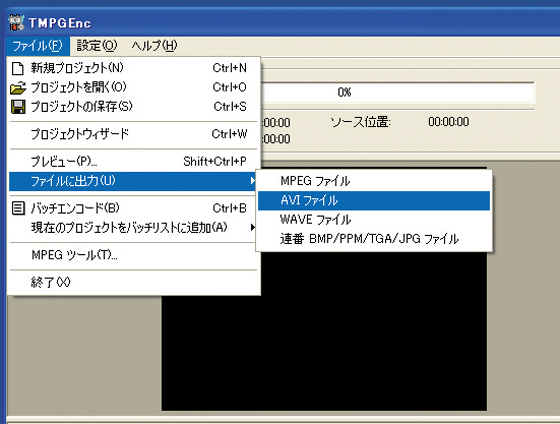Select WAVE ファイル output option
This screenshot has height=424, width=560.
pos(374,219)
